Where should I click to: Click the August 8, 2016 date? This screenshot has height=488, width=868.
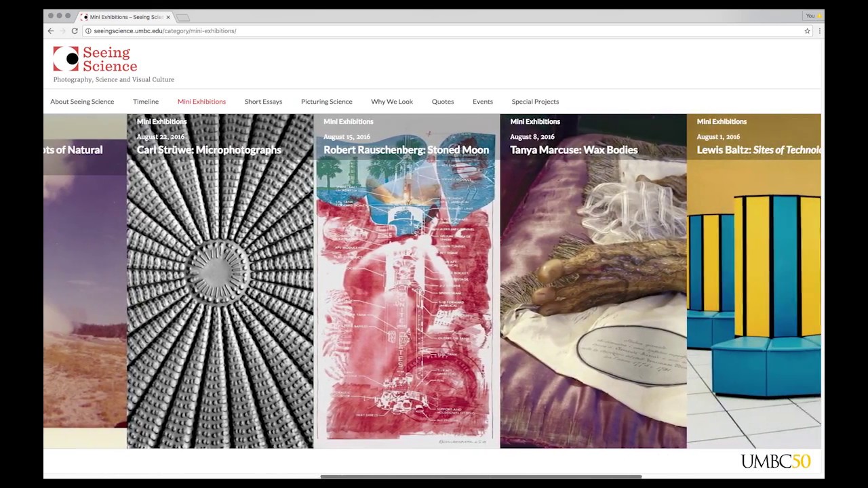(532, 137)
